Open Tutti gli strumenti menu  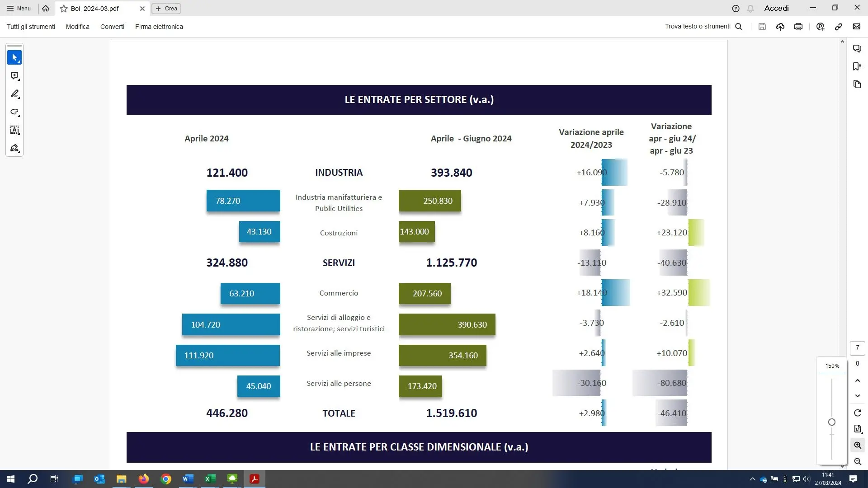[31, 27]
